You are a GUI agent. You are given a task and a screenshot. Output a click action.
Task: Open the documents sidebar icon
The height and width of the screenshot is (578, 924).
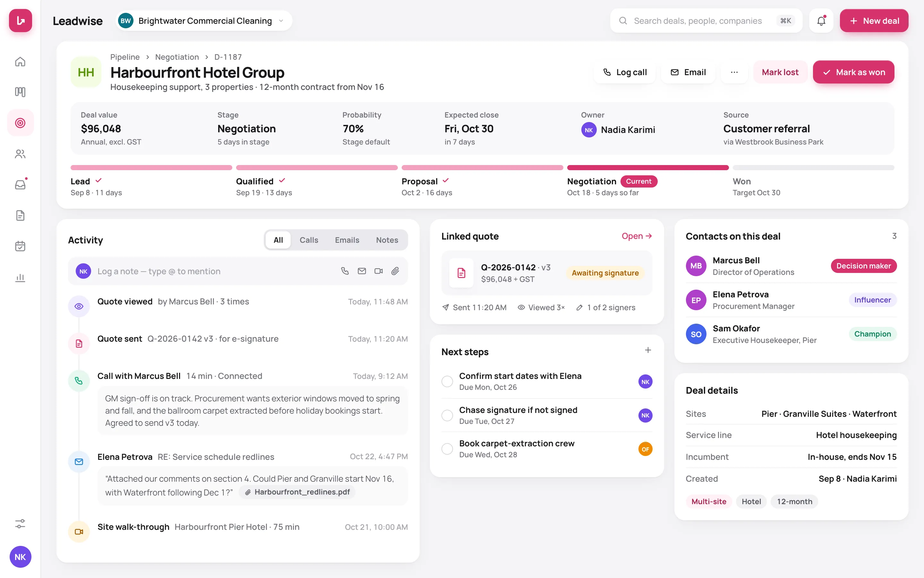point(20,215)
